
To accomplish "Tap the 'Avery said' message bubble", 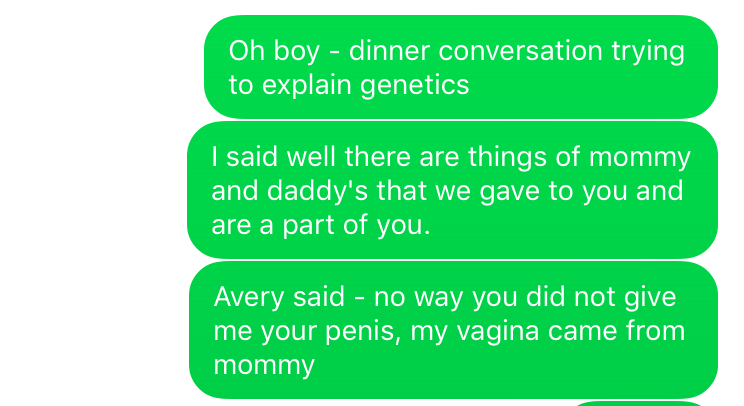I will [x=452, y=330].
